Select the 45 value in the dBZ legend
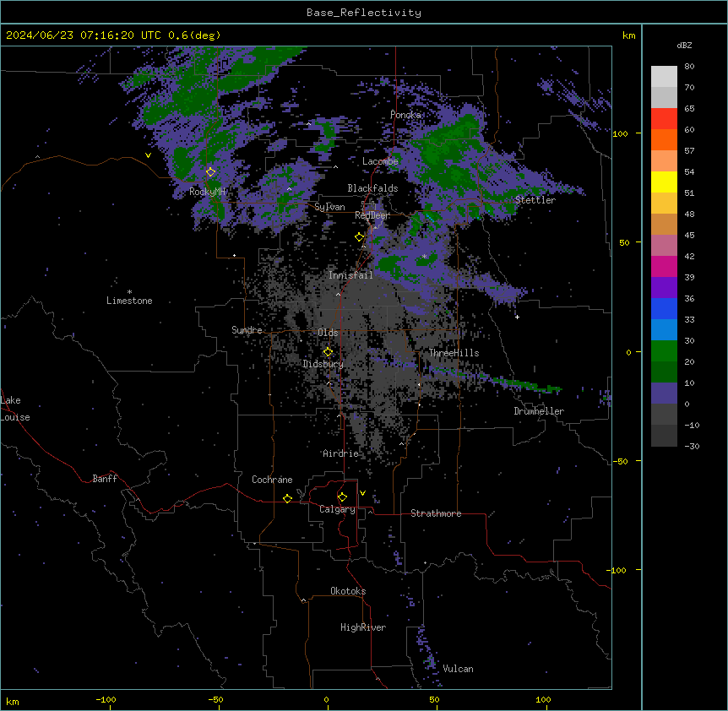The image size is (728, 711). click(x=689, y=236)
